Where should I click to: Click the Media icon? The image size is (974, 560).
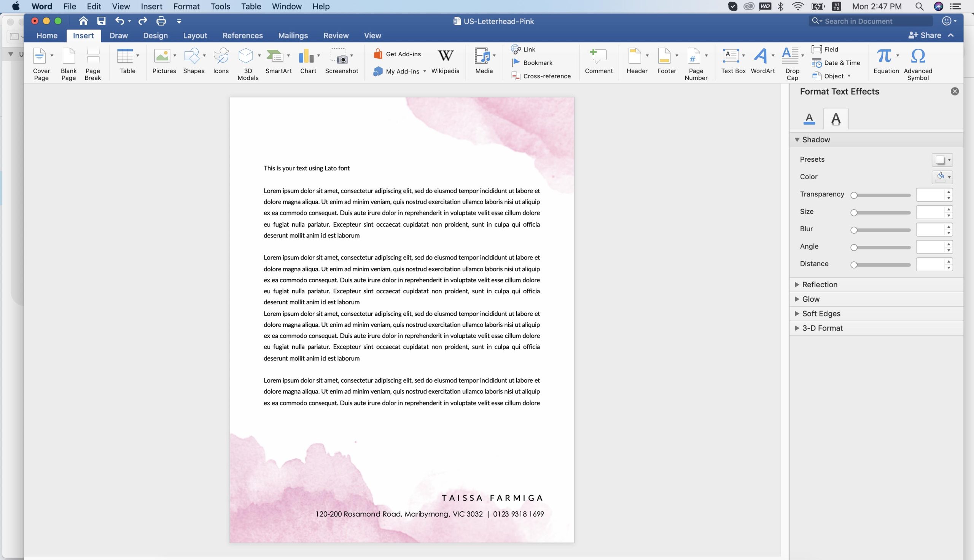(x=482, y=56)
